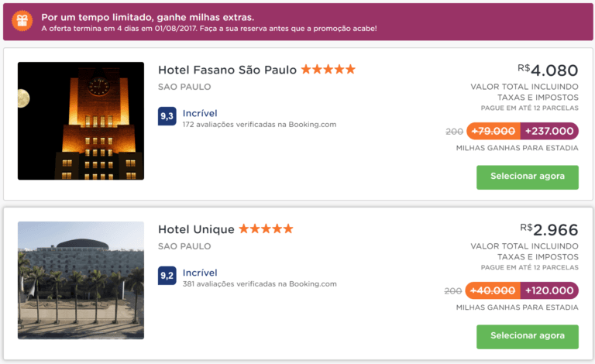Click the 9,3 rating badge for Hotel Fasano
This screenshot has width=595, height=364.
[x=167, y=117]
